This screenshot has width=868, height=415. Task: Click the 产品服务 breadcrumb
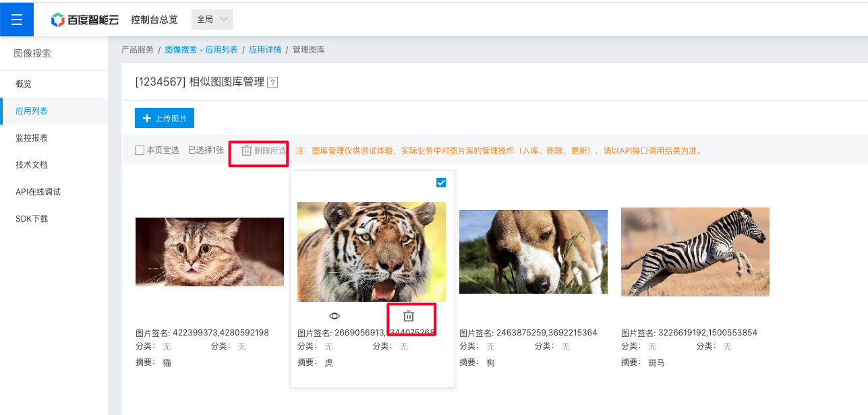[x=138, y=50]
